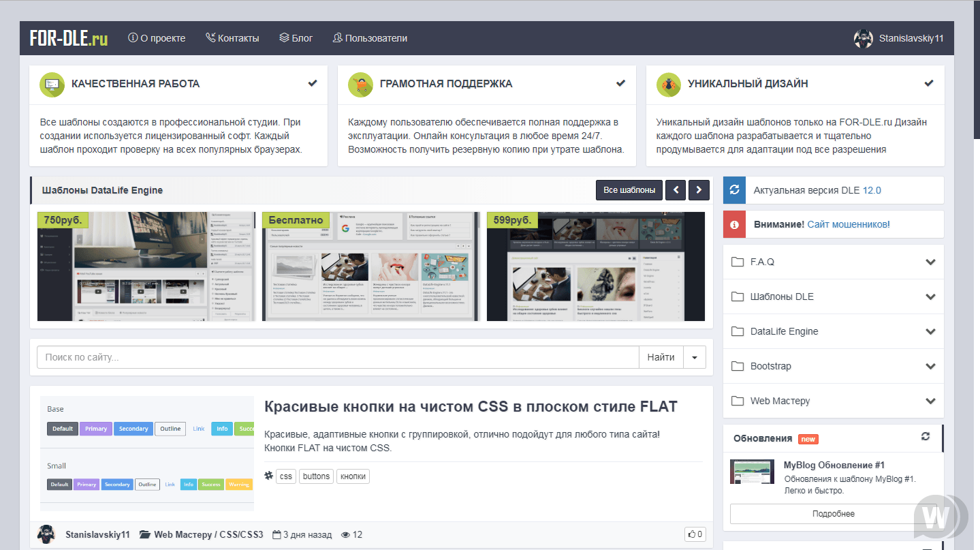980x550 pixels.
Task: Click the Найти search button
Action: click(x=661, y=357)
